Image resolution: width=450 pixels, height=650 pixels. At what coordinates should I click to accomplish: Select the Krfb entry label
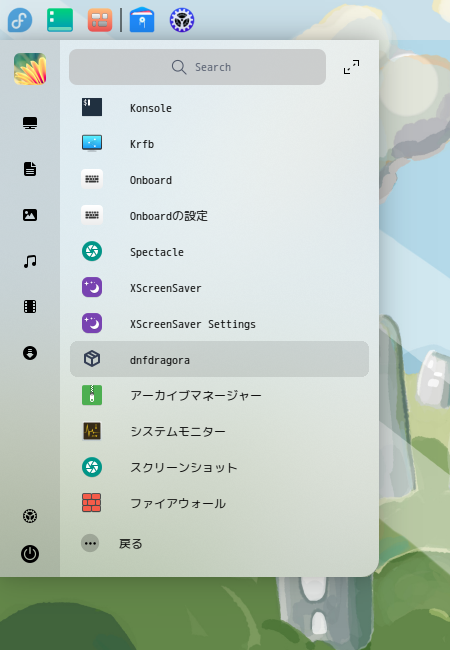[142, 144]
